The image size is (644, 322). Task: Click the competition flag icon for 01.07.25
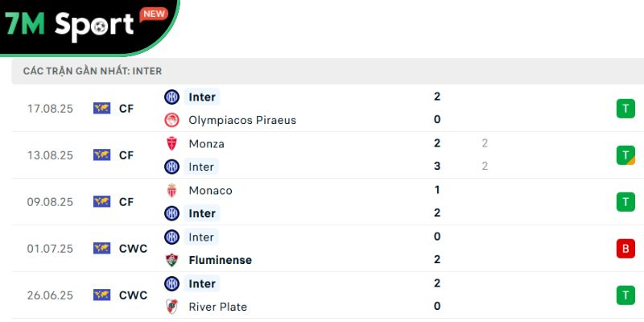click(x=101, y=249)
